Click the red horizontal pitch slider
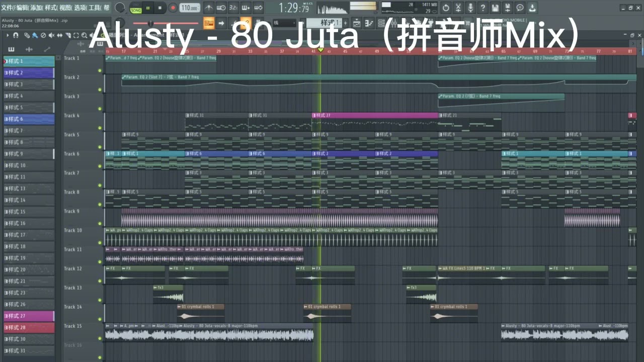 pyautogui.click(x=166, y=23)
